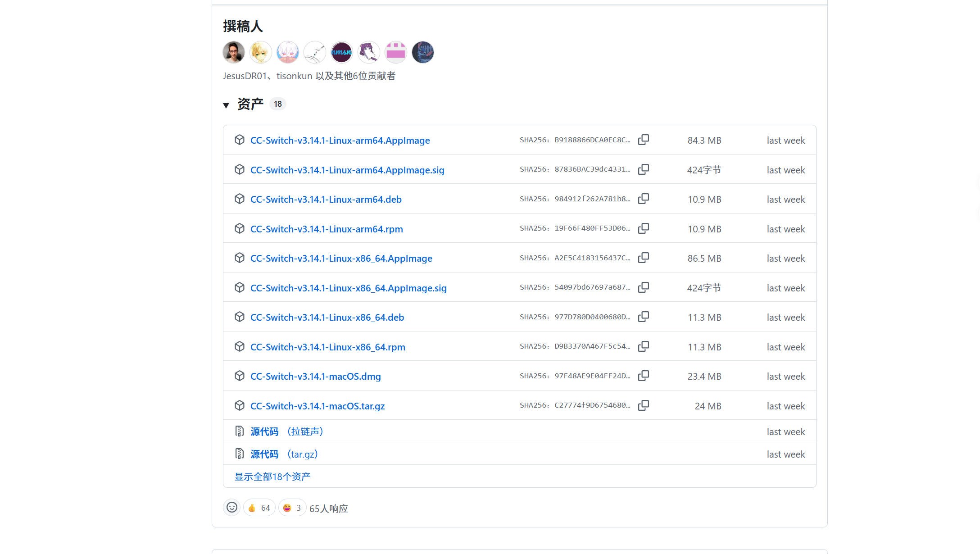This screenshot has height=554, width=980.
Task: Copy SHA256 for Linux-x86_64.AppImage
Action: 644,258
